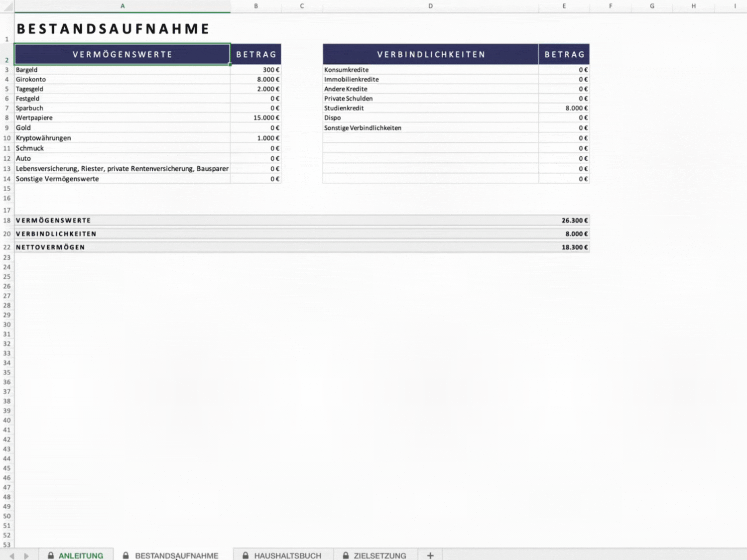Select the Kryptowährungen cell
The image size is (747, 560).
point(123,138)
